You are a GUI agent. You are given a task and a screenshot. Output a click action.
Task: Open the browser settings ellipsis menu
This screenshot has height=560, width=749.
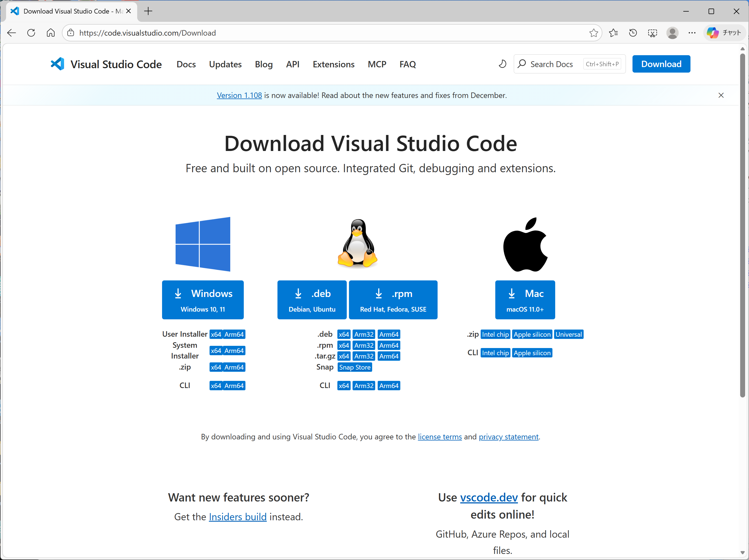(x=692, y=33)
